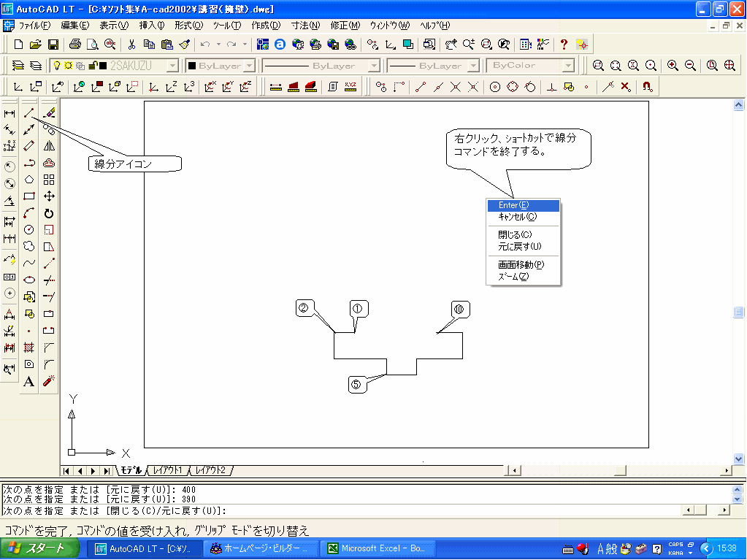Screen dimensions: 747x560
Task: Switch to the レイアウト1 tab
Action: pyautogui.click(x=168, y=470)
